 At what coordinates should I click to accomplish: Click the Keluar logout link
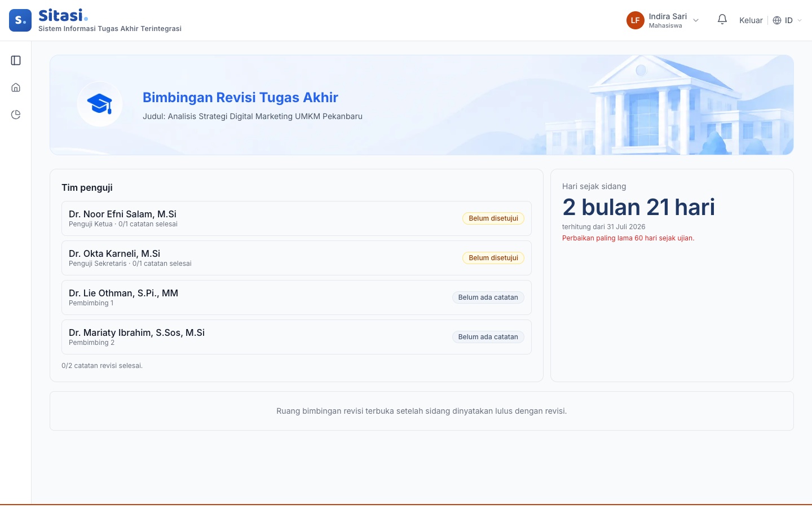click(751, 20)
